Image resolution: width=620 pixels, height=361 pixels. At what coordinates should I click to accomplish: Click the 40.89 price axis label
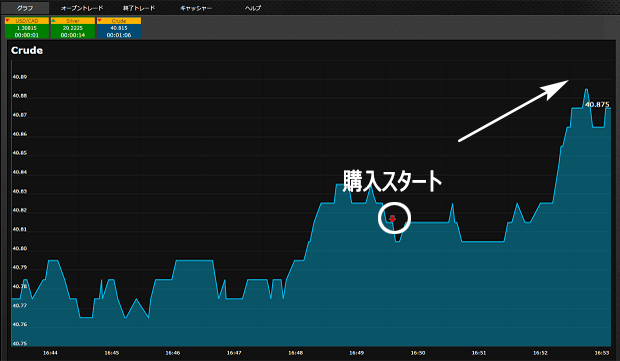point(20,77)
